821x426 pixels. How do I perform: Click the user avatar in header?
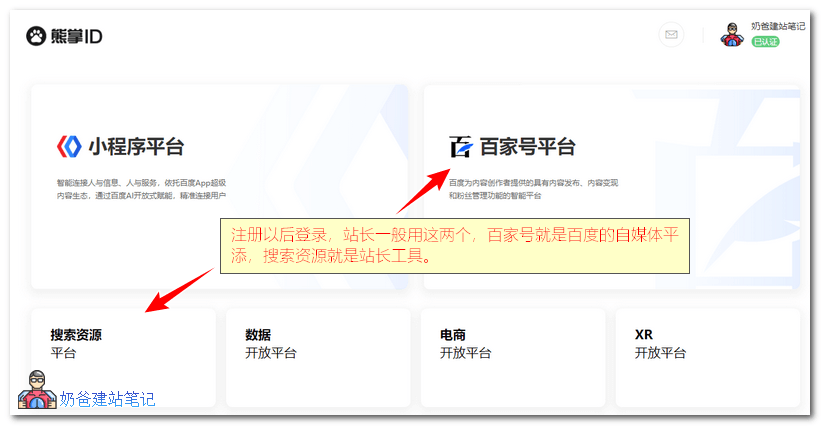pos(732,35)
